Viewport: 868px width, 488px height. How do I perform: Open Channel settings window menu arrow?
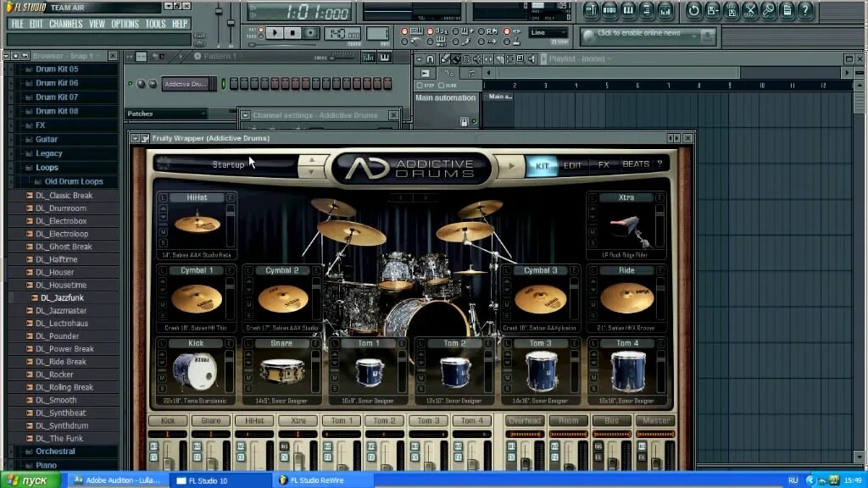click(x=245, y=115)
